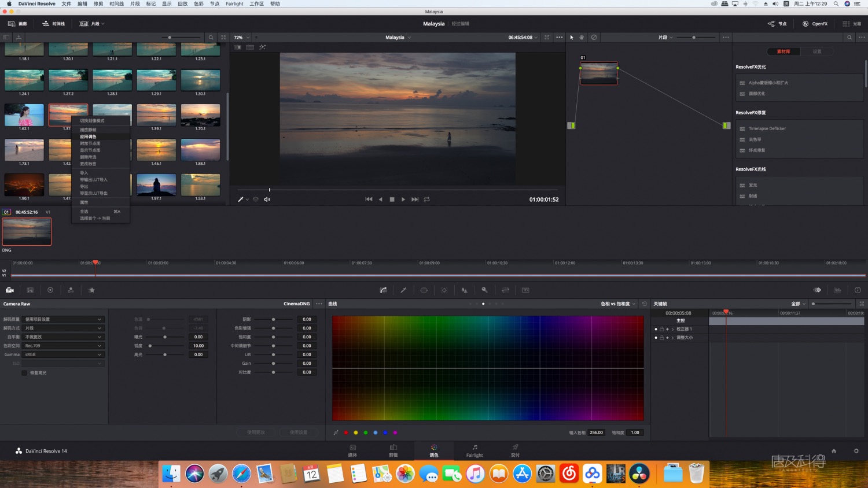
Task: Open the keyframes 全部 filter dropdown
Action: tap(799, 304)
